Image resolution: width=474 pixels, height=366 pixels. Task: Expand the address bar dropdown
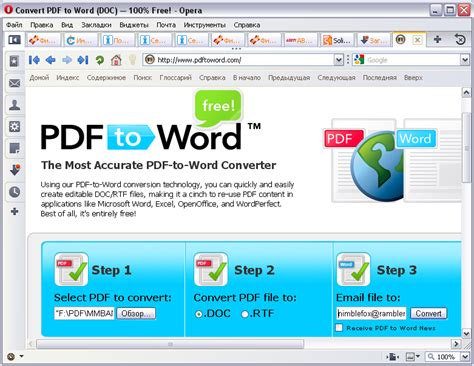click(338, 60)
